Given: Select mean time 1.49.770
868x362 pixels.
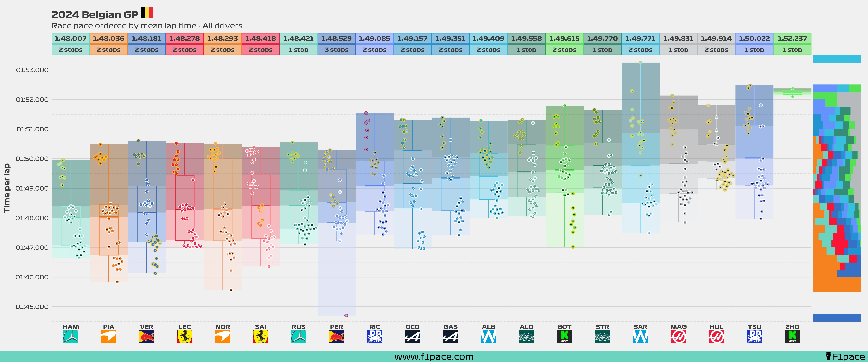Looking at the screenshot, I should tap(603, 39).
